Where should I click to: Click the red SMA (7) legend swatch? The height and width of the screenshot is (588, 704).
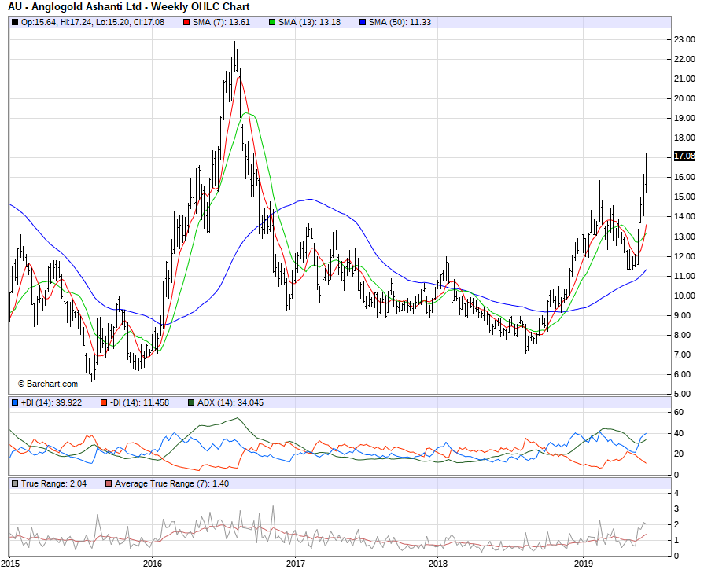coord(186,22)
